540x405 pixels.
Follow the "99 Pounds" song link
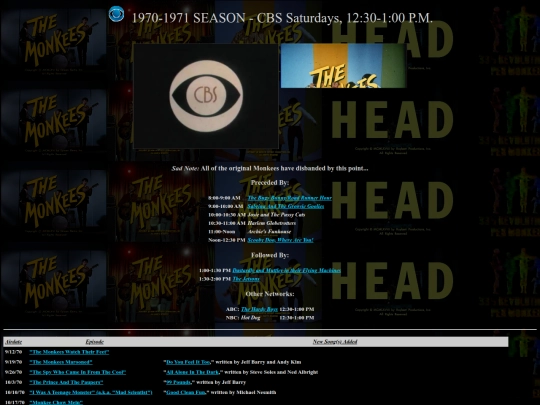click(178, 382)
